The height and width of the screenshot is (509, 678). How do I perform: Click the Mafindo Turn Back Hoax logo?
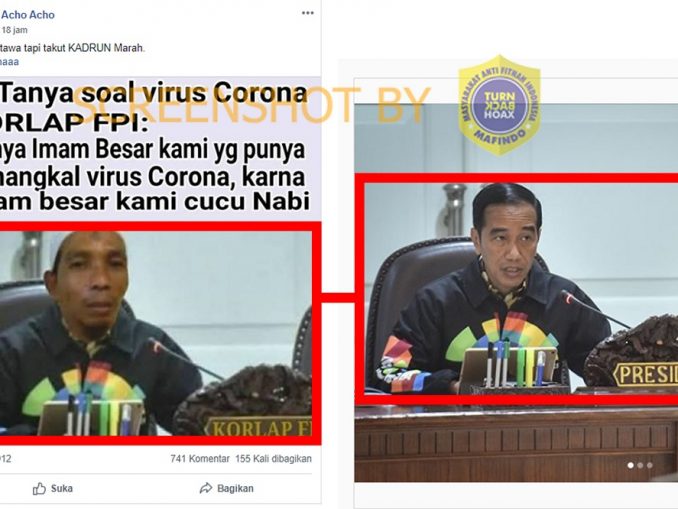(x=499, y=105)
